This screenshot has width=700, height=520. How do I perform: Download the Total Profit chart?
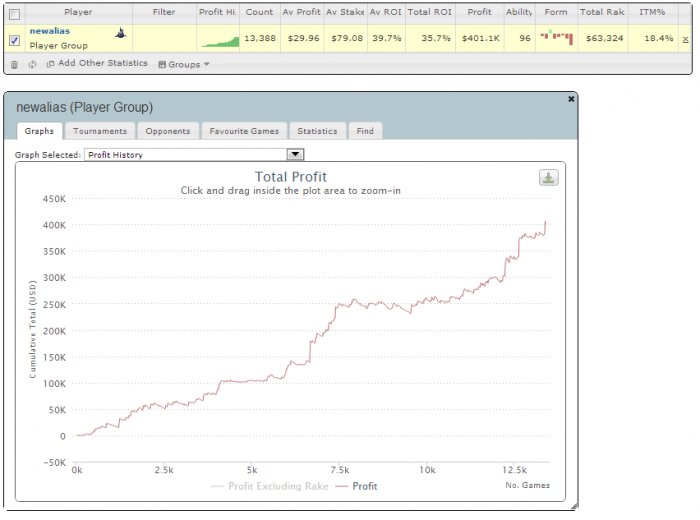pyautogui.click(x=548, y=178)
